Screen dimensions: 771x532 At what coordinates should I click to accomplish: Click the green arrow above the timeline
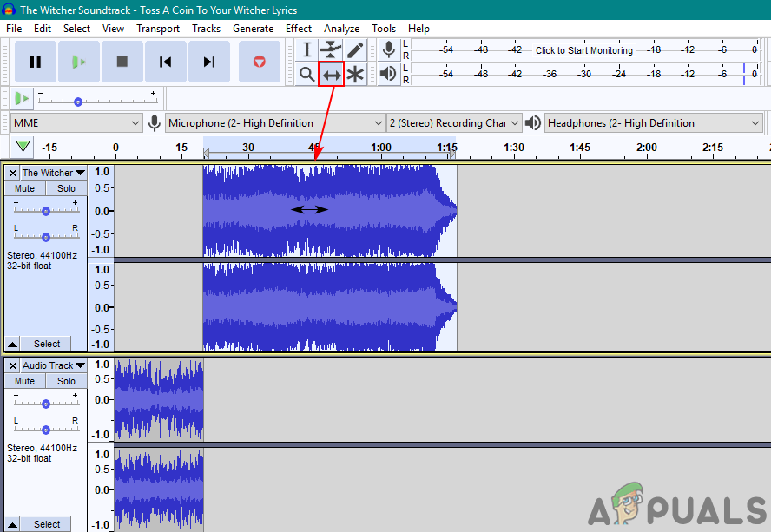point(22,146)
